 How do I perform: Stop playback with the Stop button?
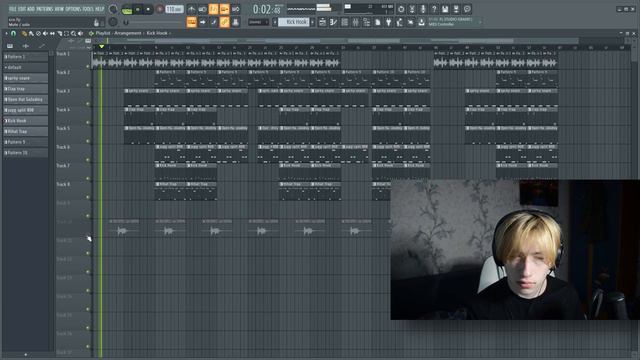(148, 9)
